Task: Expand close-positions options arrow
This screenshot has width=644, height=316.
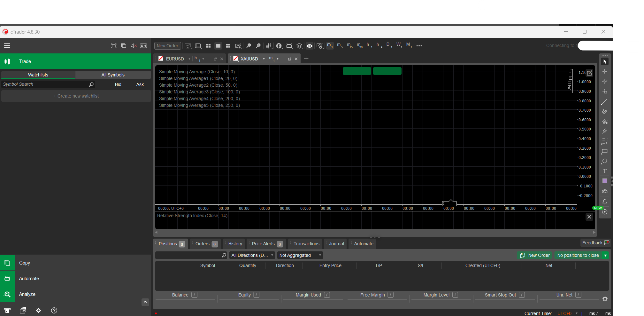Action: (x=605, y=255)
